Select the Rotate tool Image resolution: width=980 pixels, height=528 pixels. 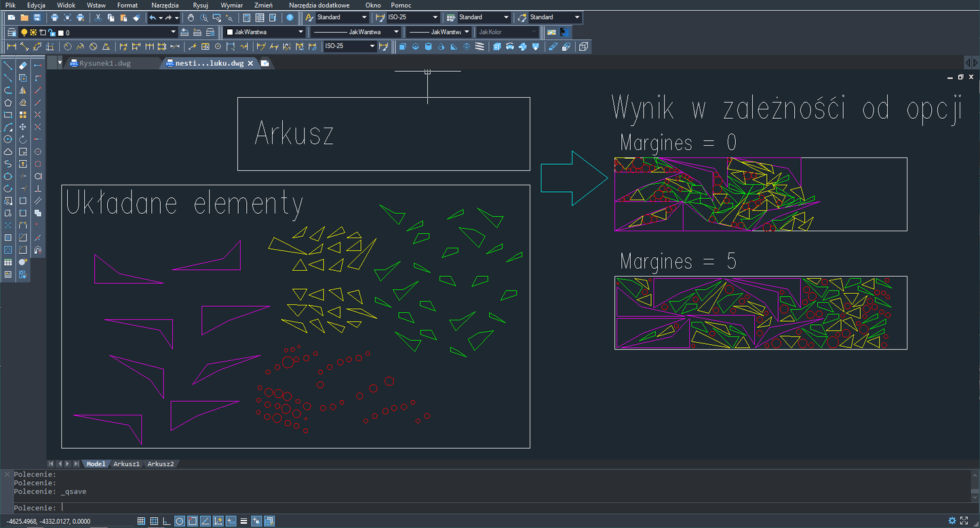point(23,139)
